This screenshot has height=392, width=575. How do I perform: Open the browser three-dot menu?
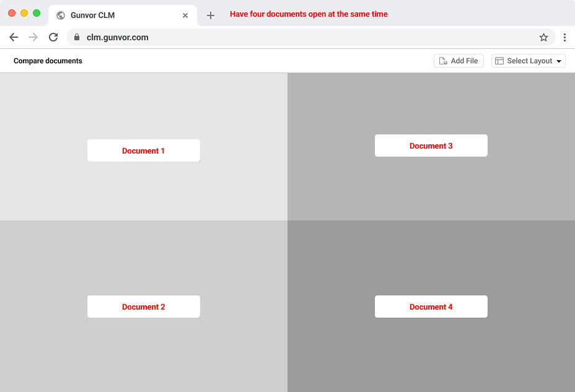tap(564, 37)
